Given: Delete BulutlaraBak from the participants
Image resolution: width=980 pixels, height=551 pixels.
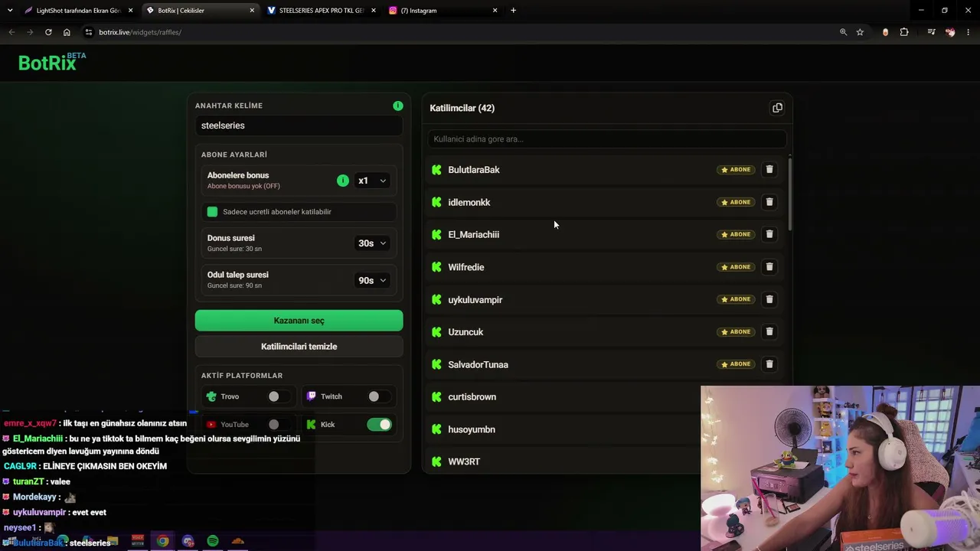Looking at the screenshot, I should [x=769, y=170].
